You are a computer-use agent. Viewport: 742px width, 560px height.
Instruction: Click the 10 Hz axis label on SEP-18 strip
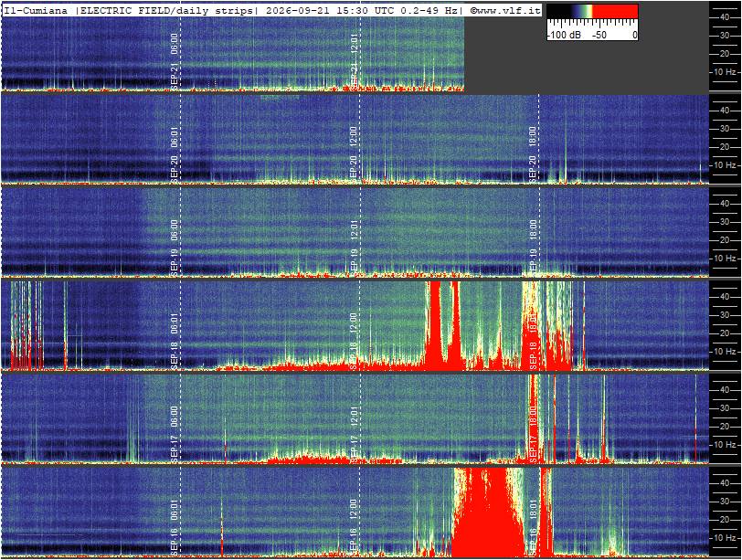(x=725, y=352)
